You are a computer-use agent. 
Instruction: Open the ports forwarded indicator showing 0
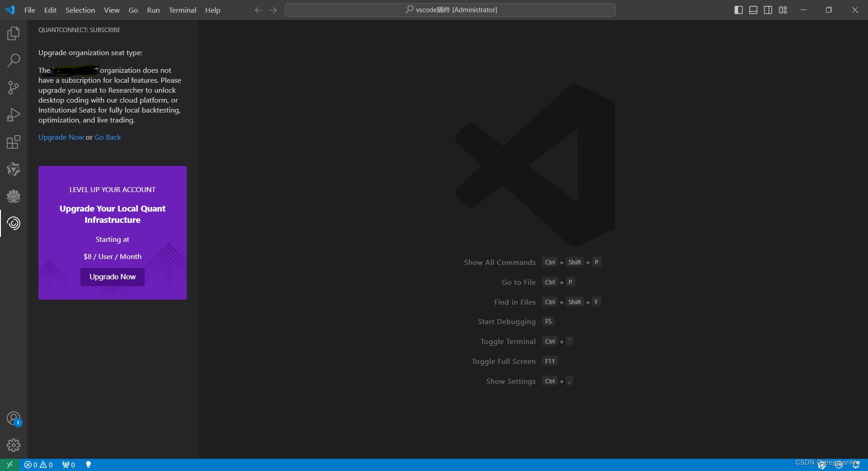coord(69,465)
